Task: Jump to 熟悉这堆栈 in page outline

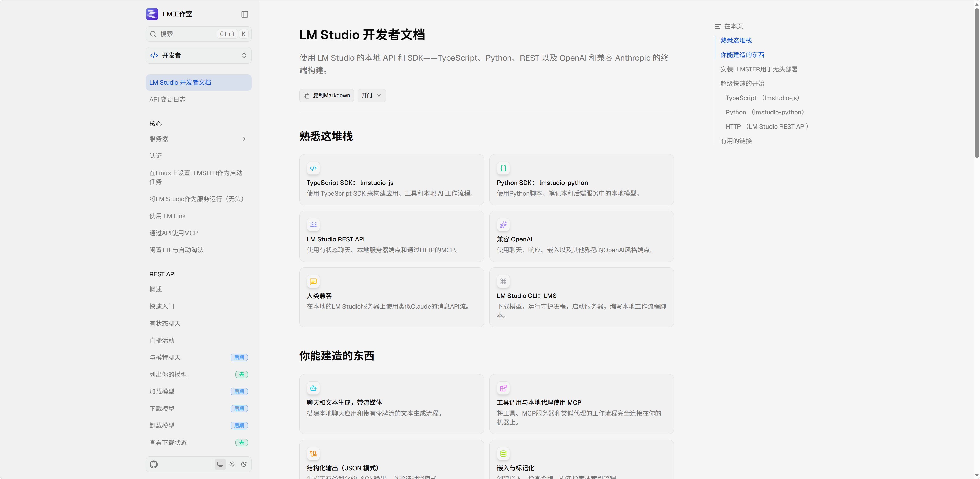Action: coord(736,40)
